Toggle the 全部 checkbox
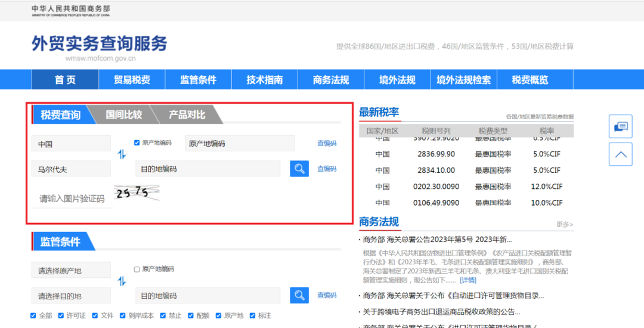The image size is (644, 328). pos(33,315)
